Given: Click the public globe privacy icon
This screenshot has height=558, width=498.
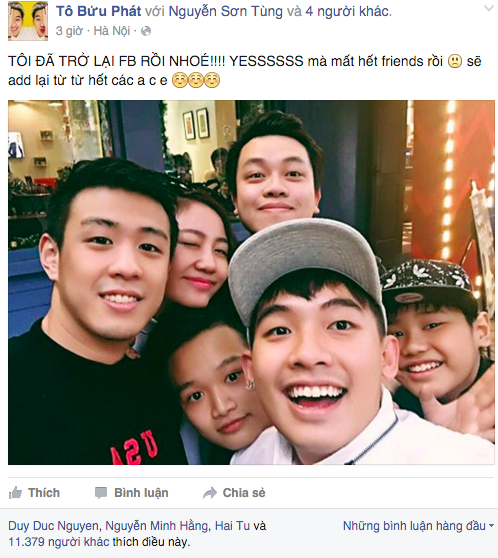Looking at the screenshot, I should pos(146,31).
